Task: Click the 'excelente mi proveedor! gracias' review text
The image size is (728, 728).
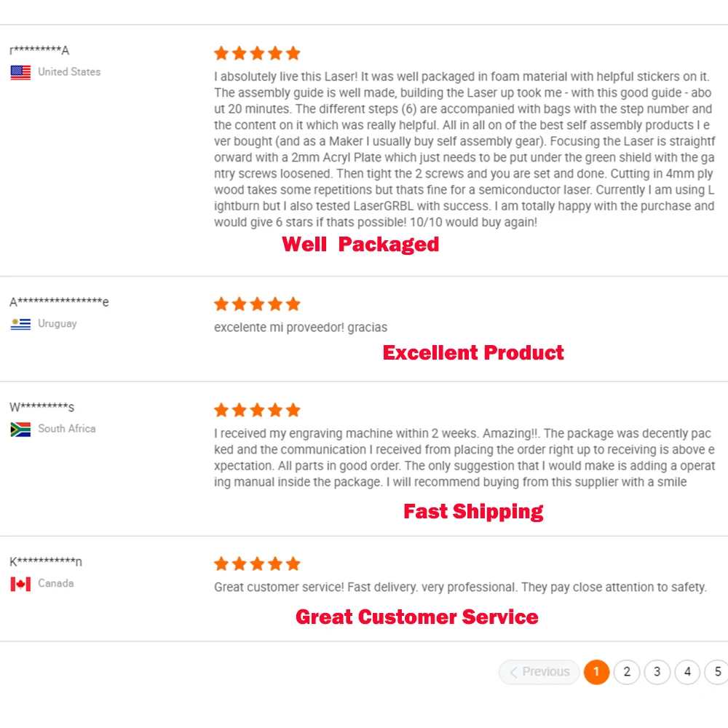Action: point(301,328)
